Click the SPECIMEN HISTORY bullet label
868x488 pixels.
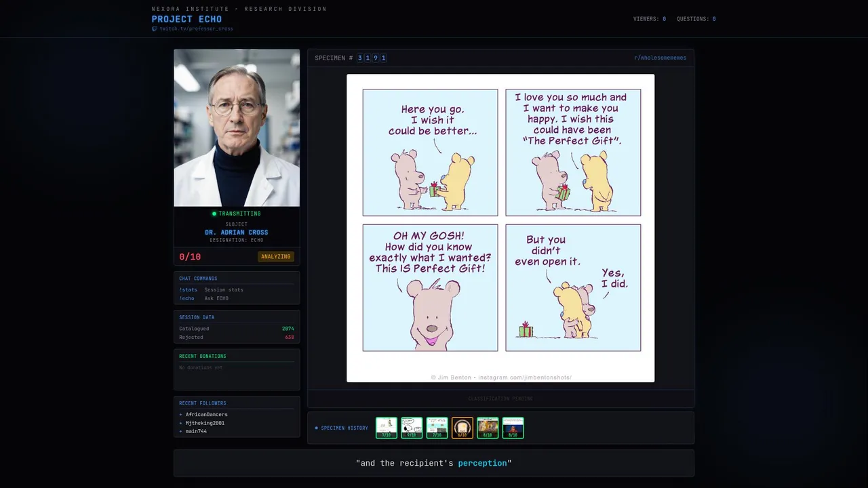(342, 428)
